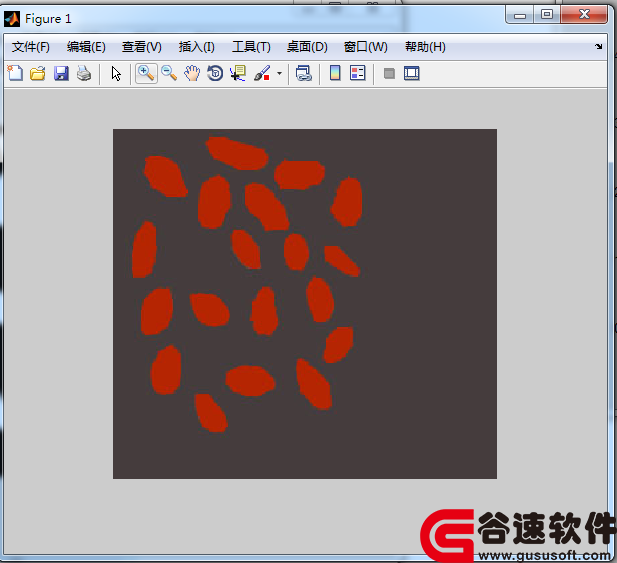Save the figure with the floppy icon
This screenshot has height=563, width=617.
click(x=61, y=73)
